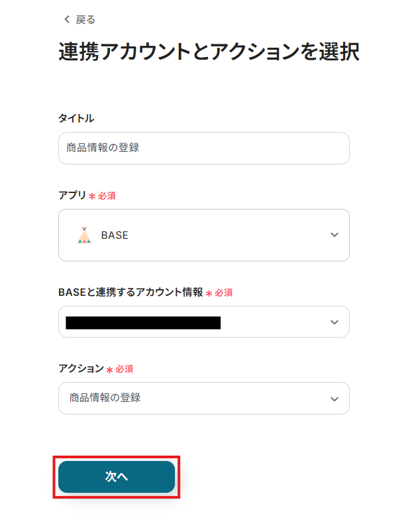420x516 pixels.
Task: Click the BASEと連携するアカウント情報 label
Action: 131,292
